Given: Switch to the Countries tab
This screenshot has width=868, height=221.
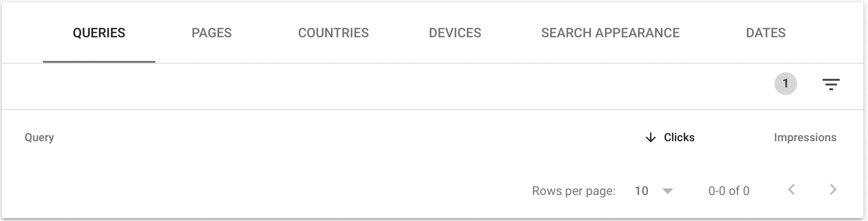Looking at the screenshot, I should [x=333, y=33].
